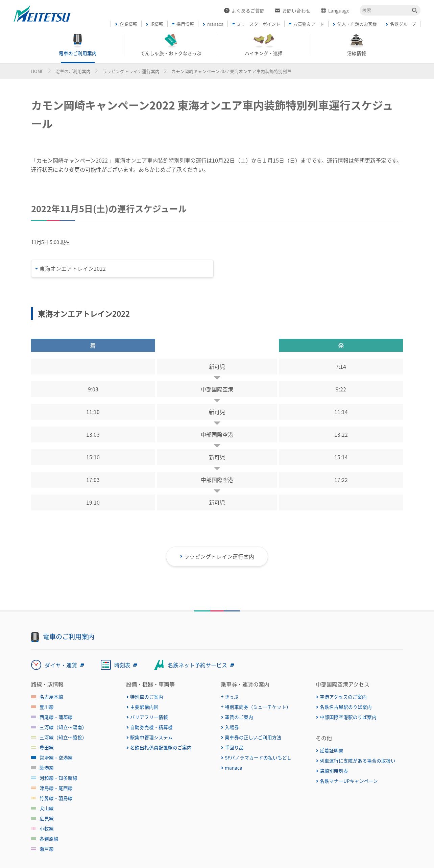Expand 特別車両券(ミューチケット) plus item
The height and width of the screenshot is (868, 434).
click(255, 707)
